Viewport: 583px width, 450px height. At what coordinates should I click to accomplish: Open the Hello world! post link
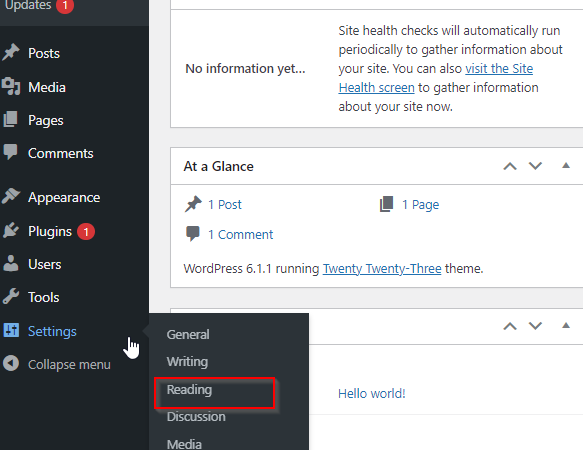click(372, 393)
